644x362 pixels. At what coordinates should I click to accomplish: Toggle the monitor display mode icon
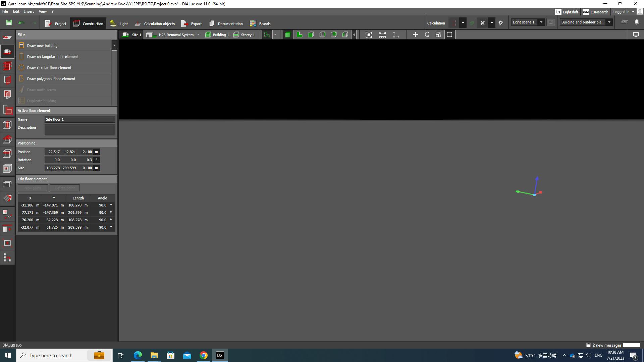(x=636, y=35)
